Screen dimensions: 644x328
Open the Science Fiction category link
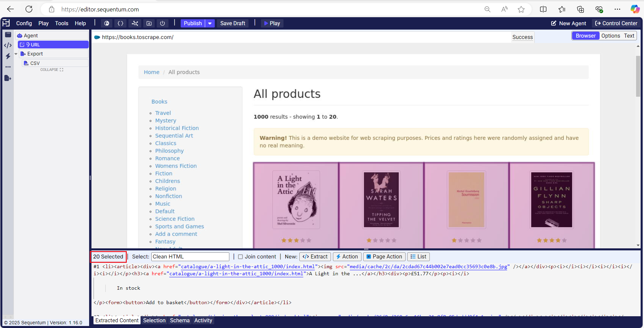click(175, 219)
